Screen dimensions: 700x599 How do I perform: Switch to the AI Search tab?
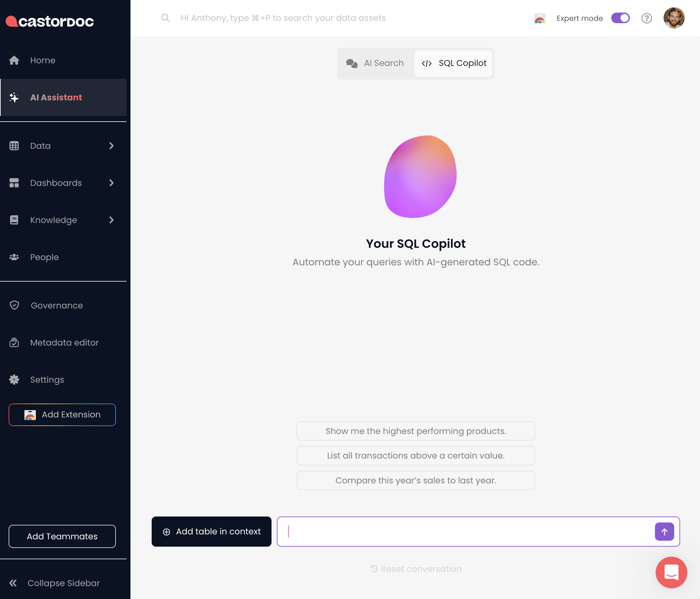click(375, 63)
